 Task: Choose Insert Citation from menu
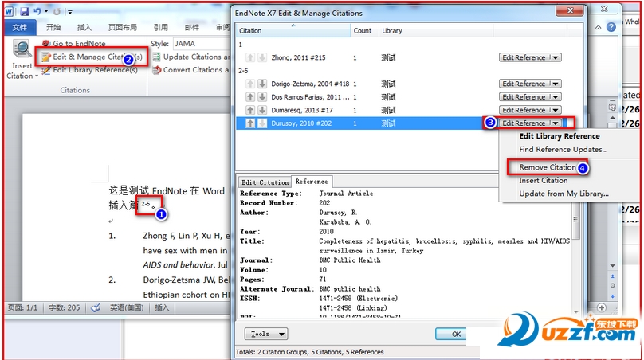pyautogui.click(x=544, y=180)
